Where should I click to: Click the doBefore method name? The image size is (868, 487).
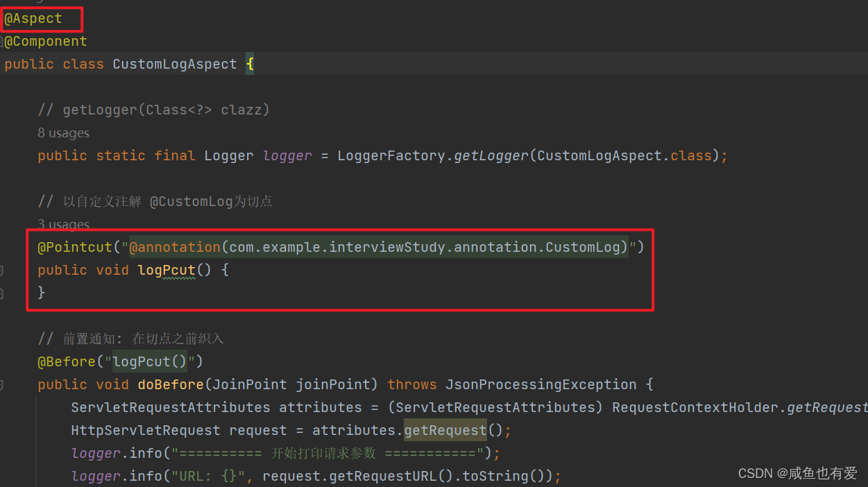(171, 384)
